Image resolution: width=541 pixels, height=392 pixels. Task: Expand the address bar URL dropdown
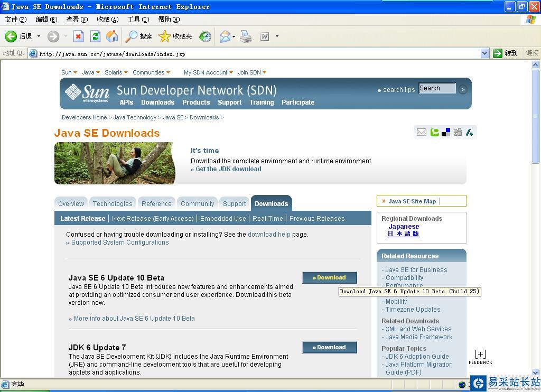484,53
